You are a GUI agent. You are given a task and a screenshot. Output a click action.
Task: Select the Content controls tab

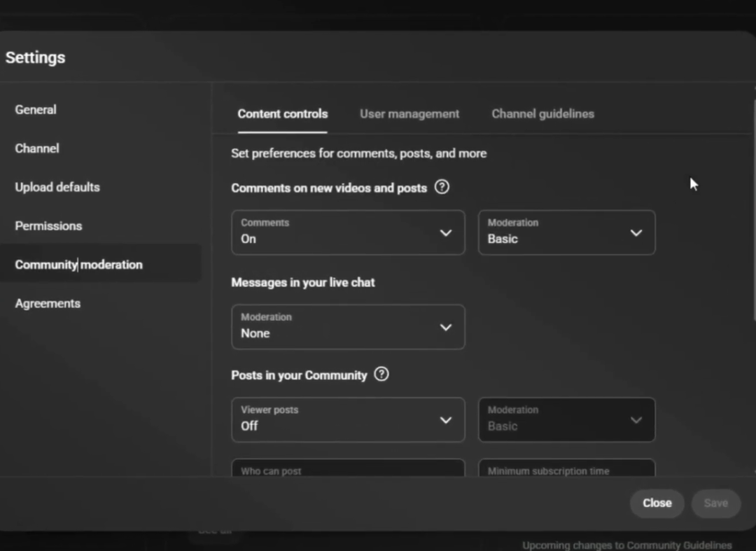point(282,113)
